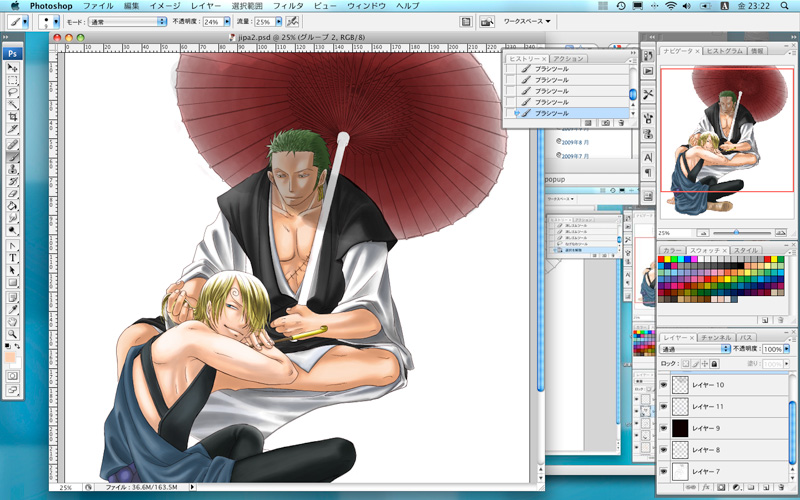
Task: Click navigator zoom in button
Action: coord(781,233)
